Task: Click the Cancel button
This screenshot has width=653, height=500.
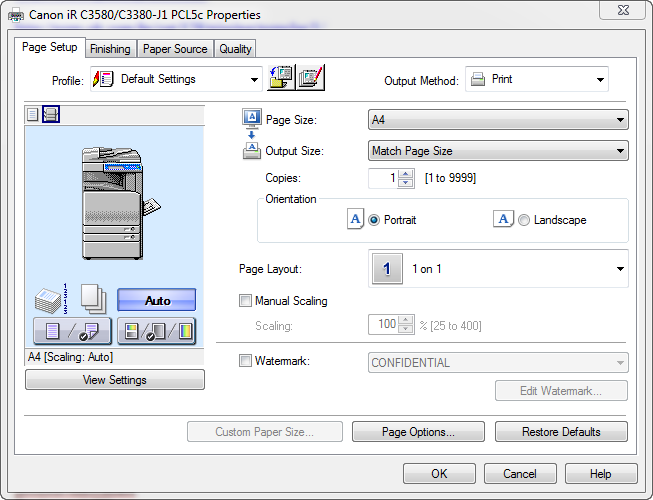Action: click(x=520, y=474)
